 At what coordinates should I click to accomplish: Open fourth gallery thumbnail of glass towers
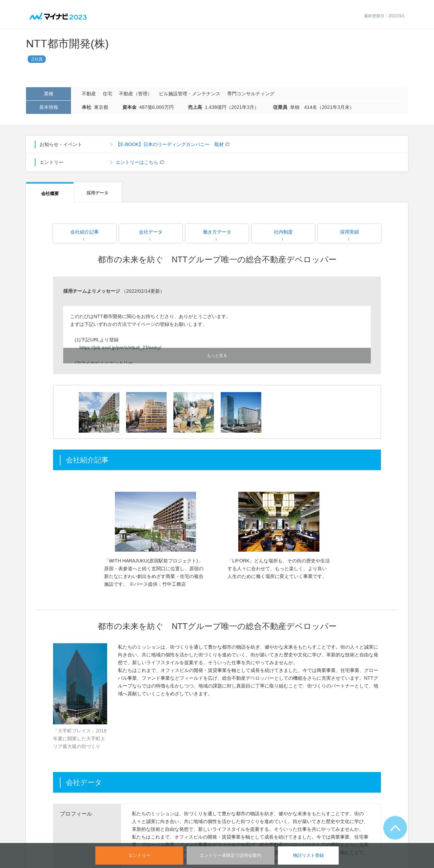click(x=241, y=412)
